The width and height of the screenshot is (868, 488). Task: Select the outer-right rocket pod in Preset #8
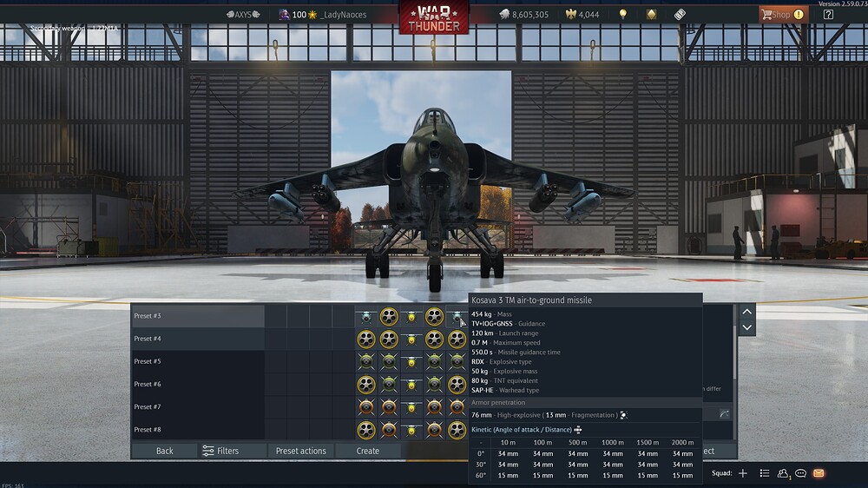[457, 430]
